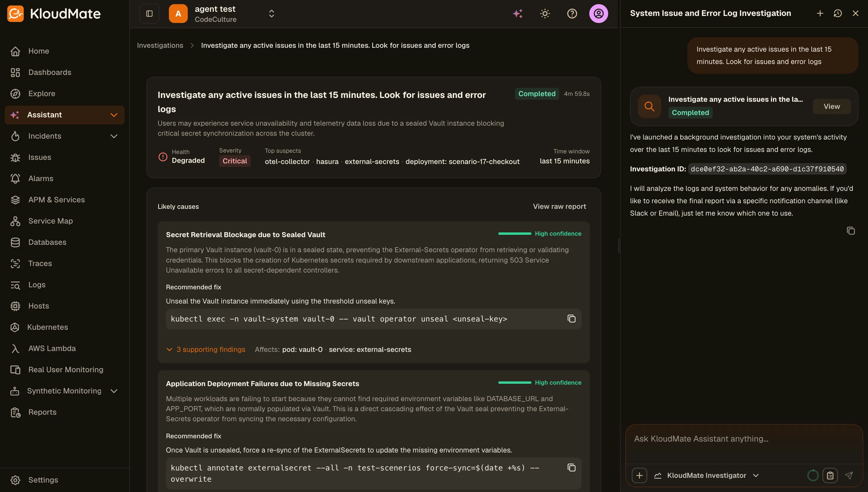This screenshot has width=868, height=492.
Task: Click the Hosts icon
Action: point(15,306)
